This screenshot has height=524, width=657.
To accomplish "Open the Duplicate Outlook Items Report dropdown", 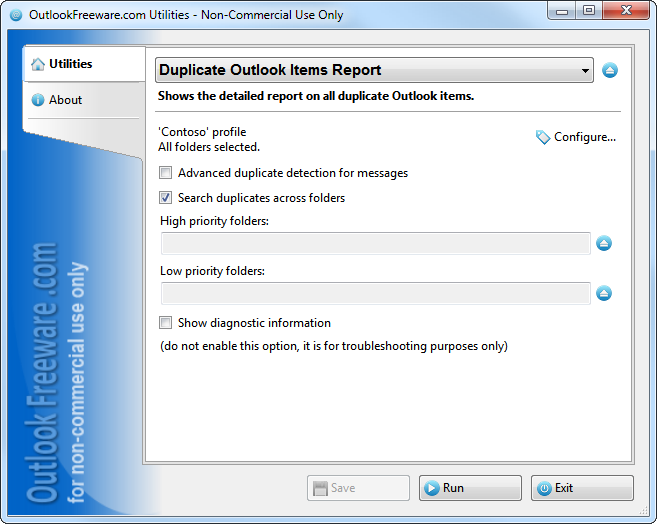I will [374, 70].
